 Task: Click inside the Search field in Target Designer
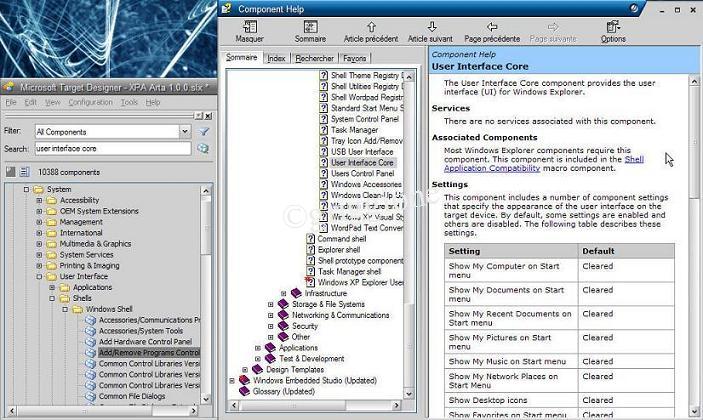[113, 148]
